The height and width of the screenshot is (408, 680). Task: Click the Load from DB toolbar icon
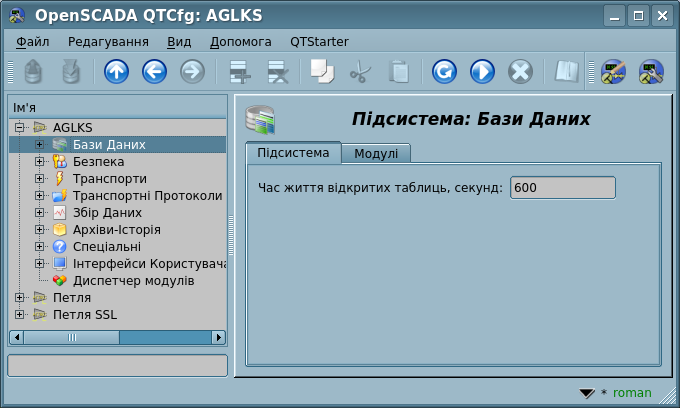pos(33,72)
